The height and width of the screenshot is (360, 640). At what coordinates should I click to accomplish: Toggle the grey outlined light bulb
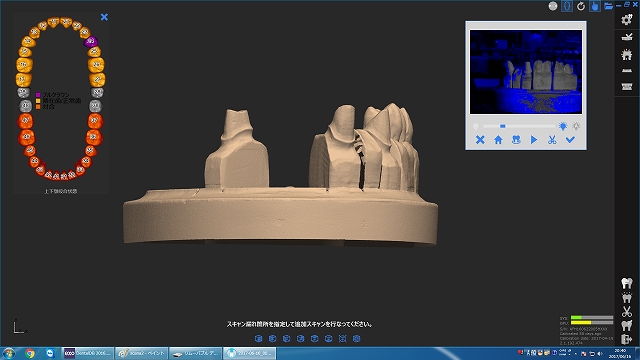[576, 127]
